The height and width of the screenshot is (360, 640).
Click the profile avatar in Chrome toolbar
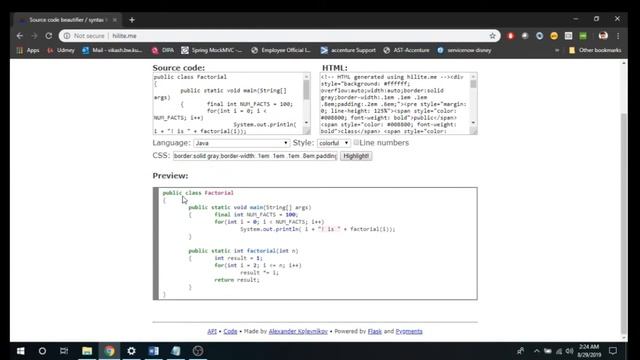pyautogui.click(x=603, y=36)
